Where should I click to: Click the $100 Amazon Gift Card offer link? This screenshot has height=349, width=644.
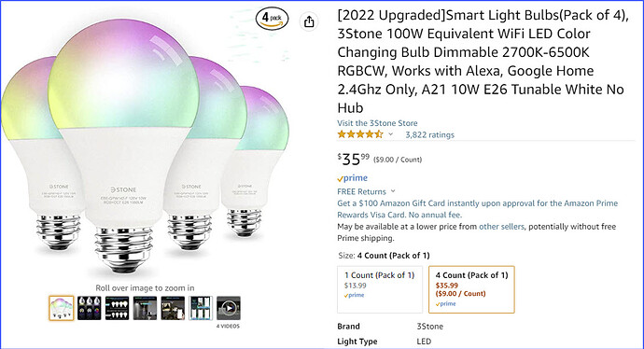point(477,209)
